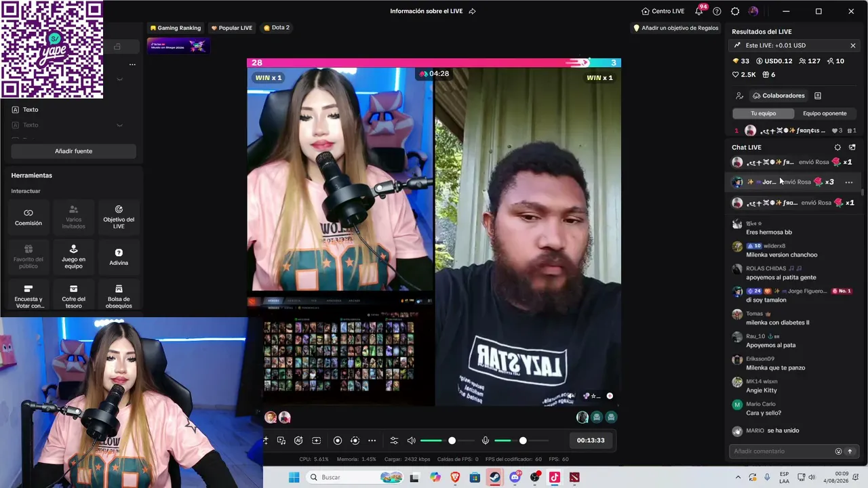This screenshot has width=868, height=488.
Task: Select the Colaboradores tab
Action: click(778, 96)
